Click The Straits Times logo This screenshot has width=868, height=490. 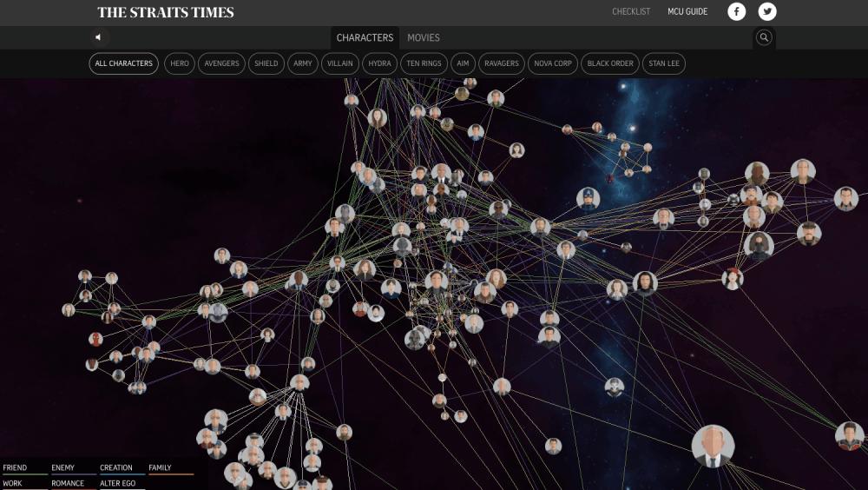tap(166, 12)
